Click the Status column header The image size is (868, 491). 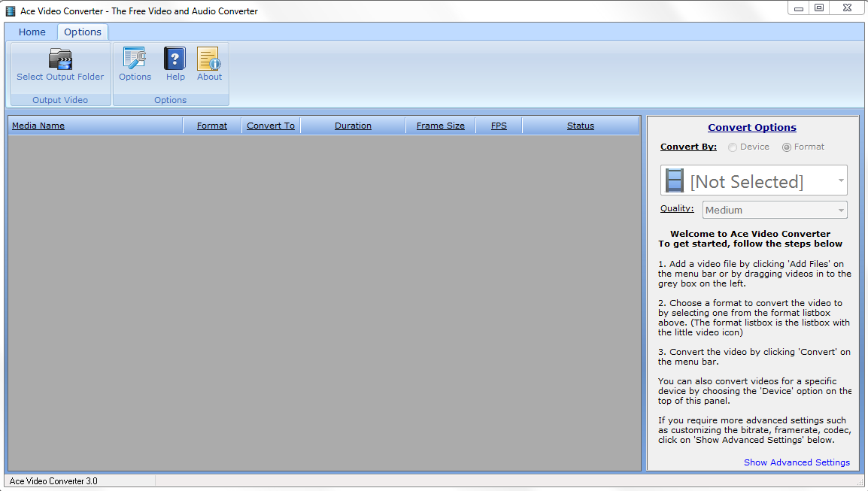[x=580, y=126]
